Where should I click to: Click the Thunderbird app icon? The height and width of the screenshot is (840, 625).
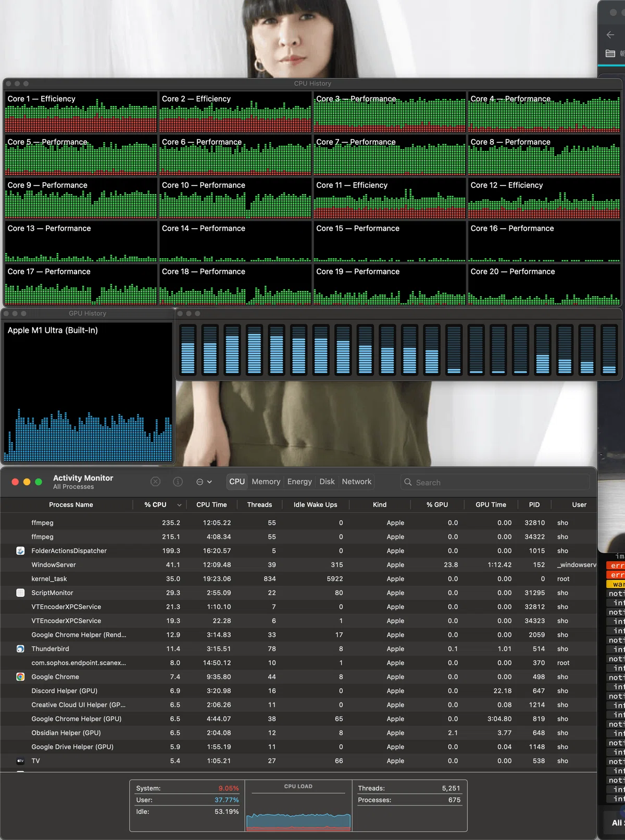(x=20, y=649)
